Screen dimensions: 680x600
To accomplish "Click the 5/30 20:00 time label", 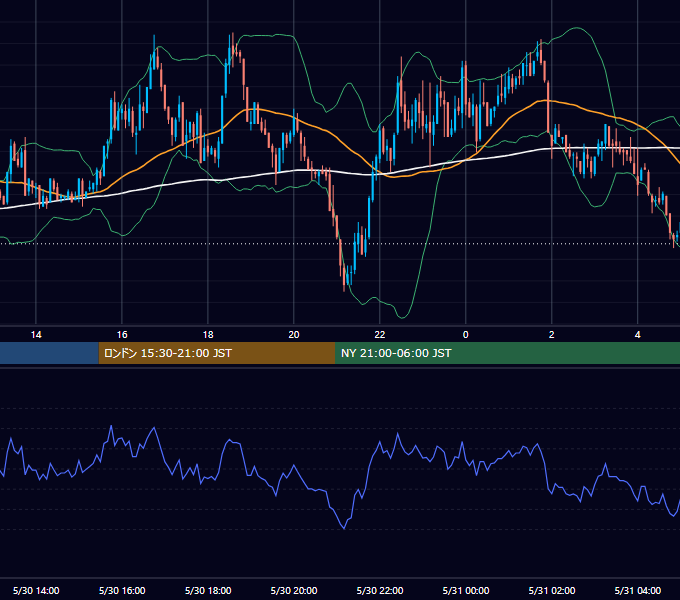I will tap(294, 590).
